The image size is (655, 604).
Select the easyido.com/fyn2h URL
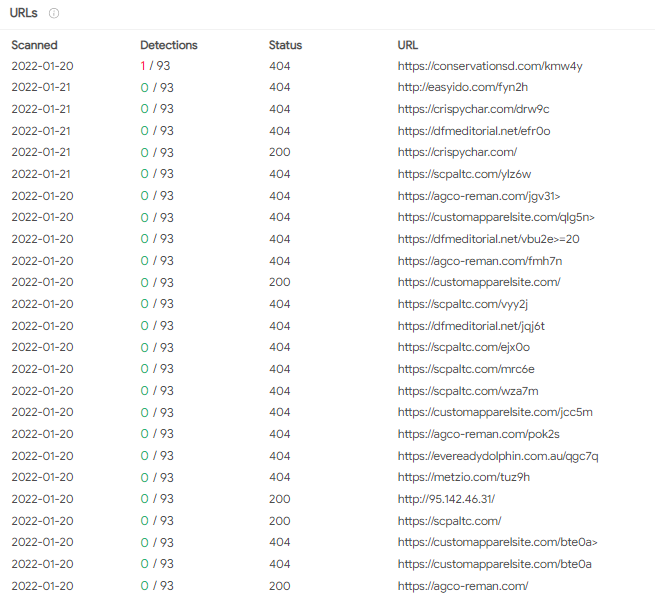click(x=463, y=87)
